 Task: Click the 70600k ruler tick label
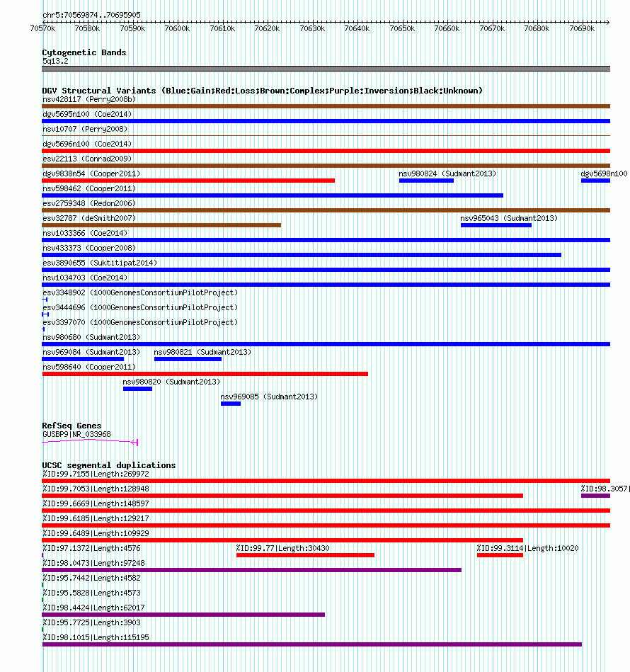(x=177, y=28)
